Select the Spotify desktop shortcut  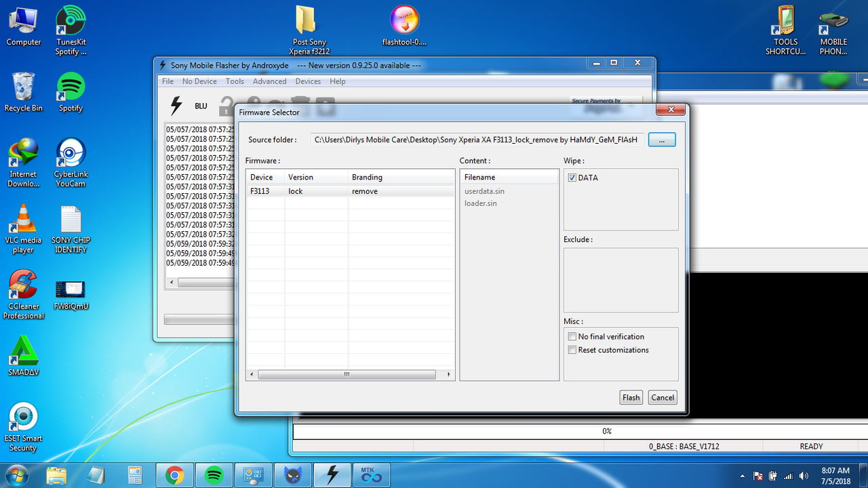(71, 92)
